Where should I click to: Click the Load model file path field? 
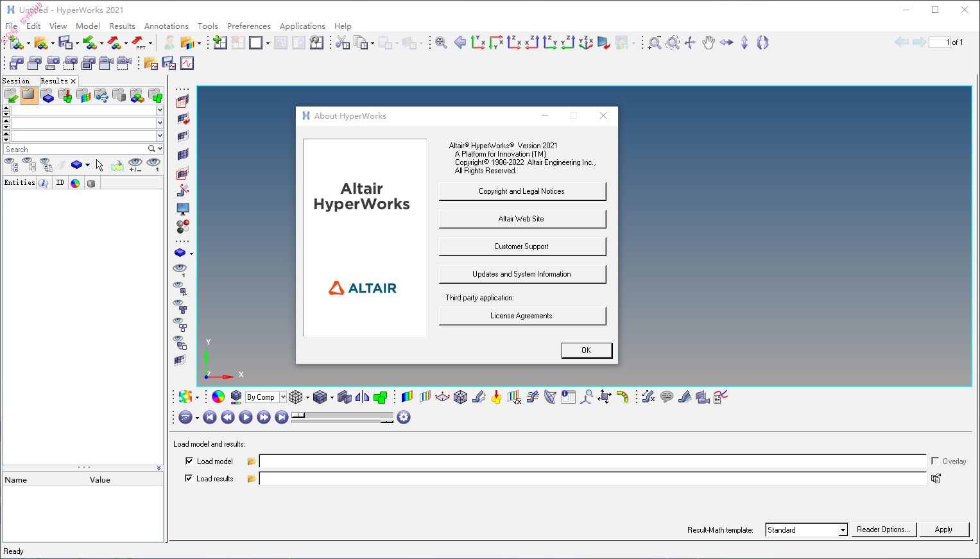(x=592, y=461)
